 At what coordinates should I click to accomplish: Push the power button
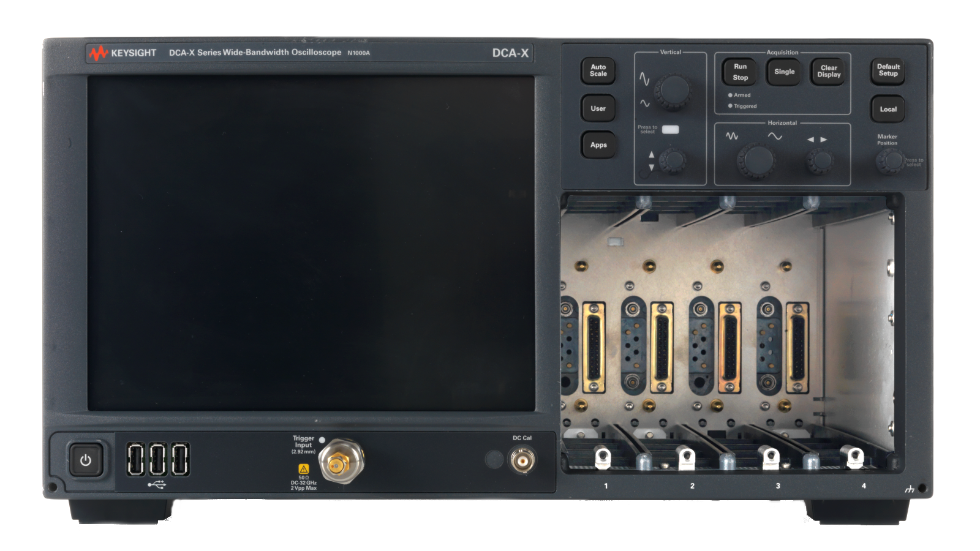point(85,460)
